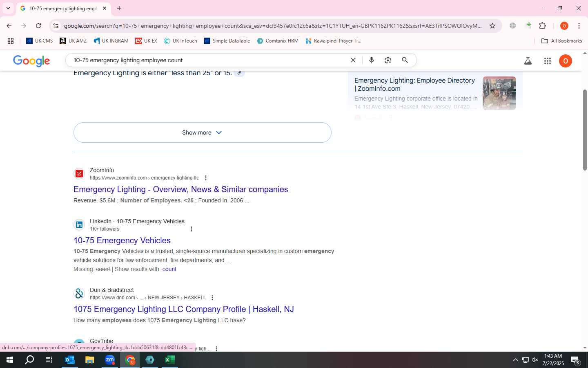Open Zoom from the taskbar
This screenshot has width=588, height=368.
(x=110, y=360)
